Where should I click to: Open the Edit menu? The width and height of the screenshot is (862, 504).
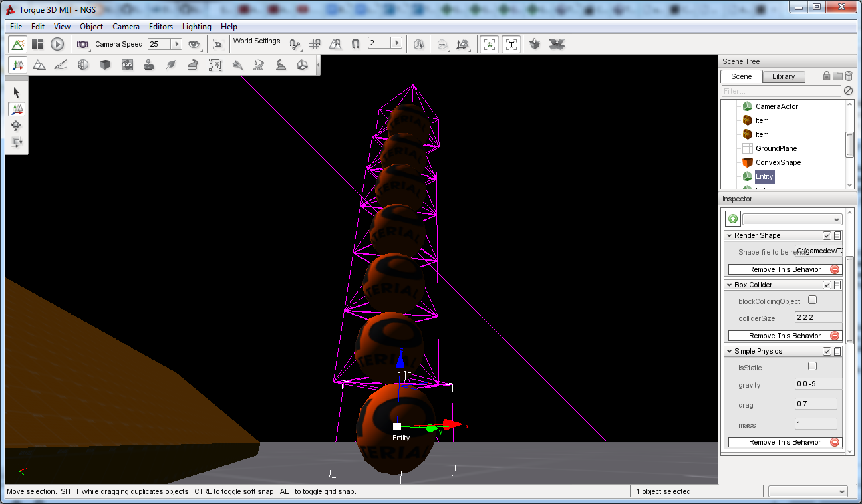point(38,27)
